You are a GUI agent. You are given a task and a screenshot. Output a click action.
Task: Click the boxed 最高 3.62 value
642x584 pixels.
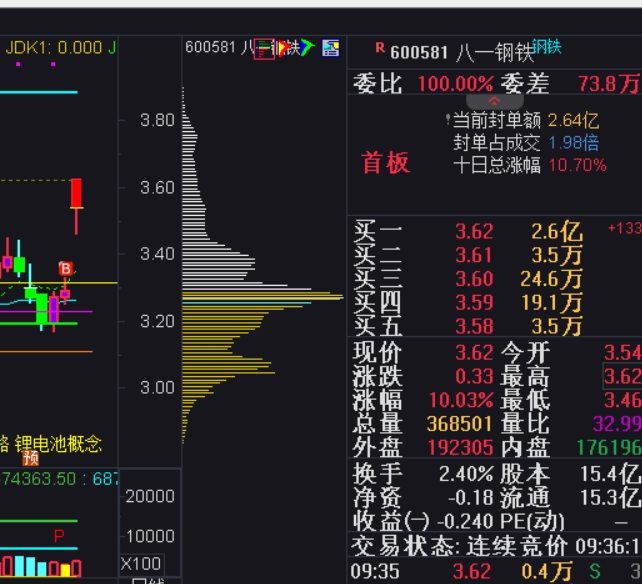point(622,376)
